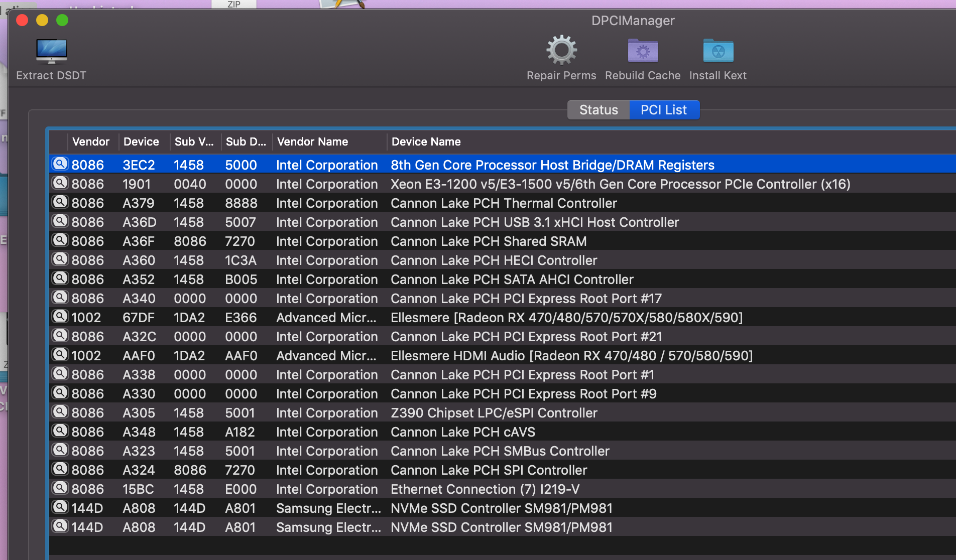Select the Z390 Chipset LPC/eSPI Controller row
The width and height of the screenshot is (956, 560).
[x=503, y=412]
